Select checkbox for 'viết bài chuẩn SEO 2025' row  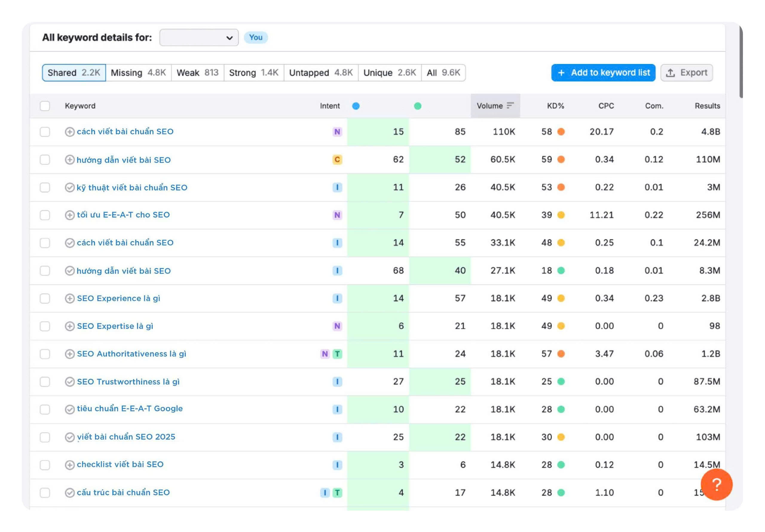click(x=45, y=437)
